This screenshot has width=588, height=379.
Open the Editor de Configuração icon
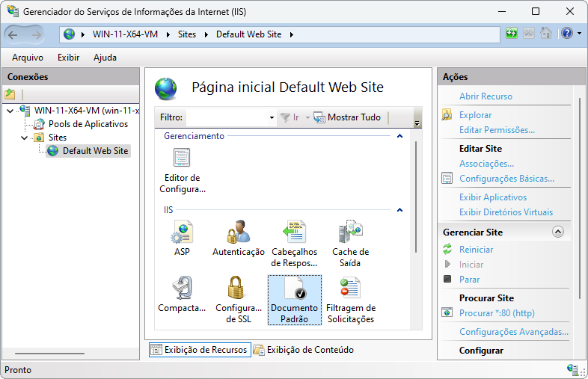(x=182, y=158)
